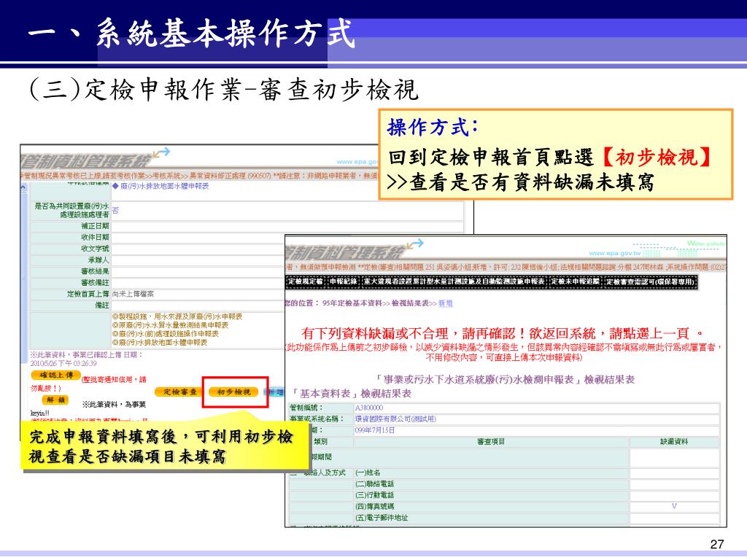Click the 補正日期 field label
This screenshot has height=560, width=747.
pos(95,226)
